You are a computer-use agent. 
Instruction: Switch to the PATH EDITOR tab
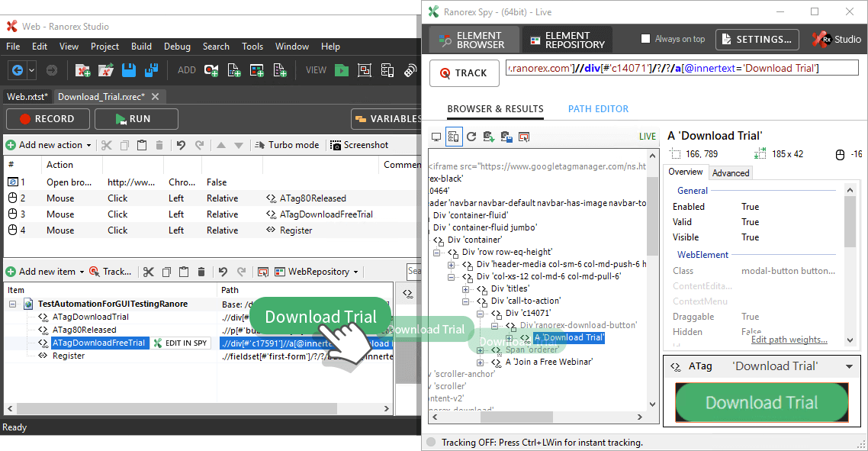pos(598,109)
